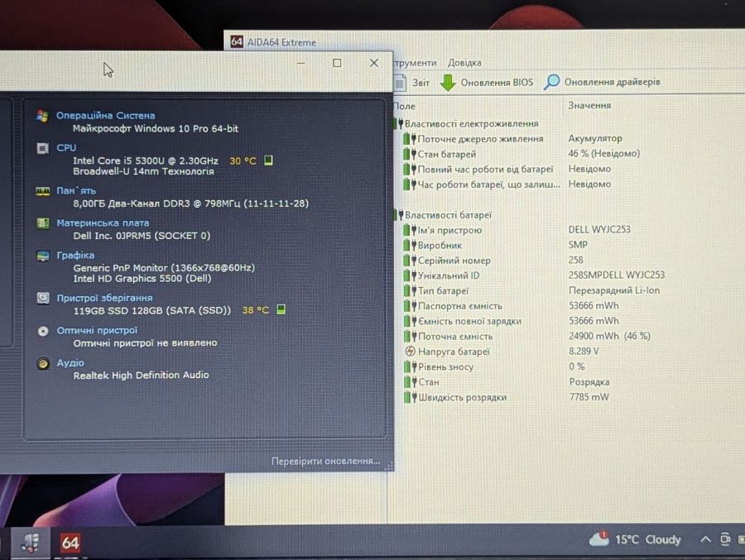The width and height of the screenshot is (745, 560).
Task: Click the Speccy icon in the taskbar
Action: tap(31, 543)
